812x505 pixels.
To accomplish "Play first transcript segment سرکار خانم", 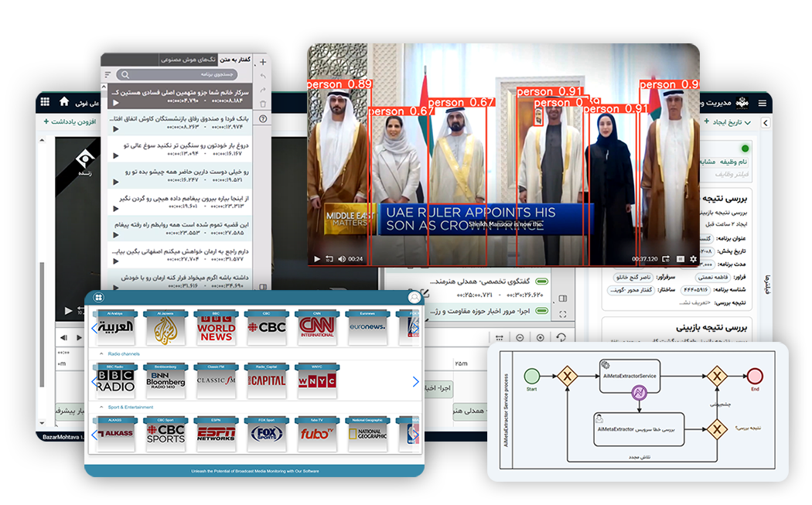I will pyautogui.click(x=115, y=103).
